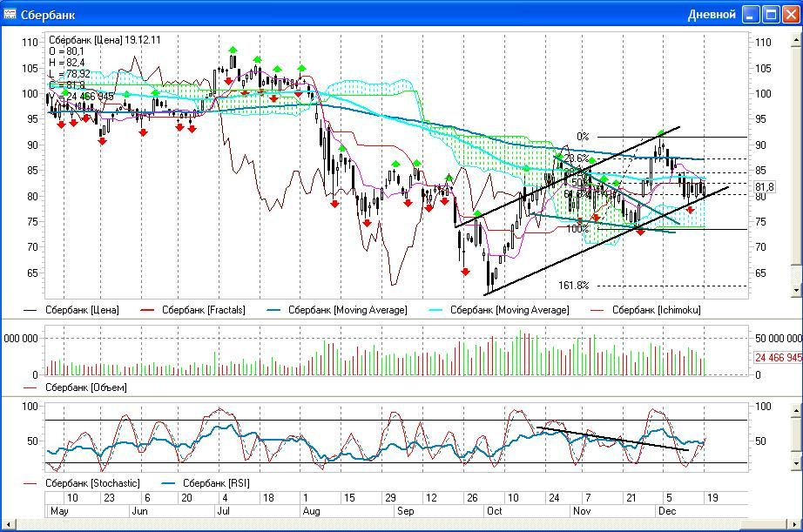Click the 'May' month label on time axis
Image resolution: width=803 pixels, height=532 pixels.
point(59,511)
